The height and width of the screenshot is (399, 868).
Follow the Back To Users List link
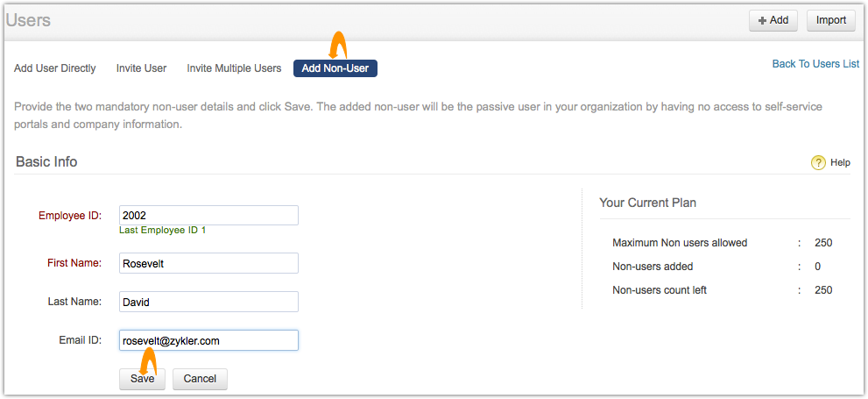click(x=815, y=64)
